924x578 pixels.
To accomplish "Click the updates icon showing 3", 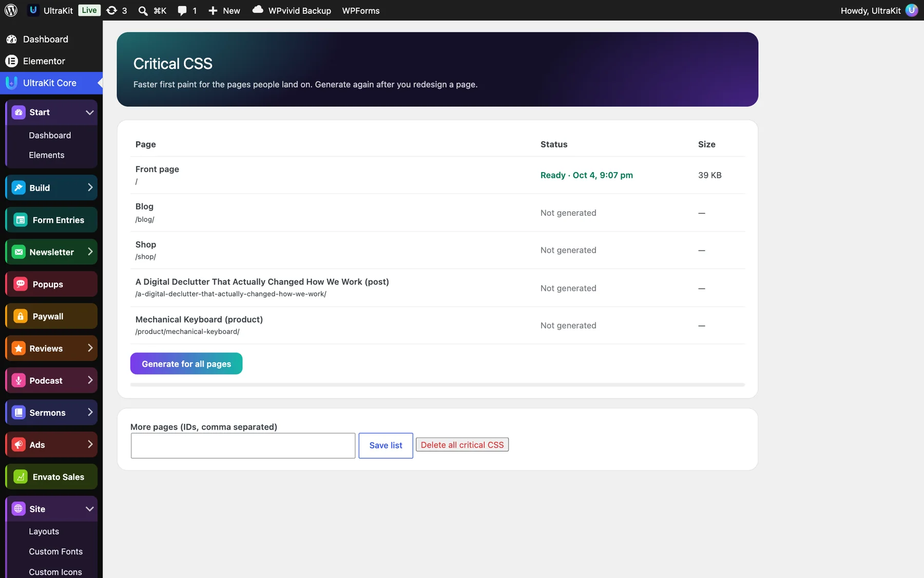I will (x=111, y=10).
